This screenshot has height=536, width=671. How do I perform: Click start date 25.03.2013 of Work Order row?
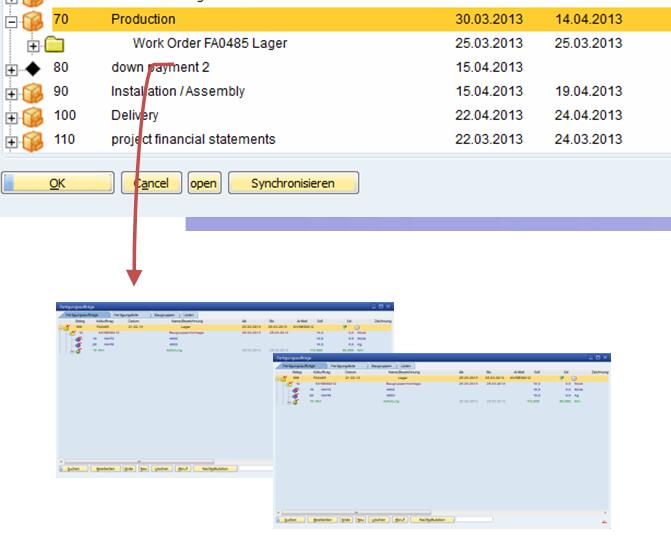(489, 43)
